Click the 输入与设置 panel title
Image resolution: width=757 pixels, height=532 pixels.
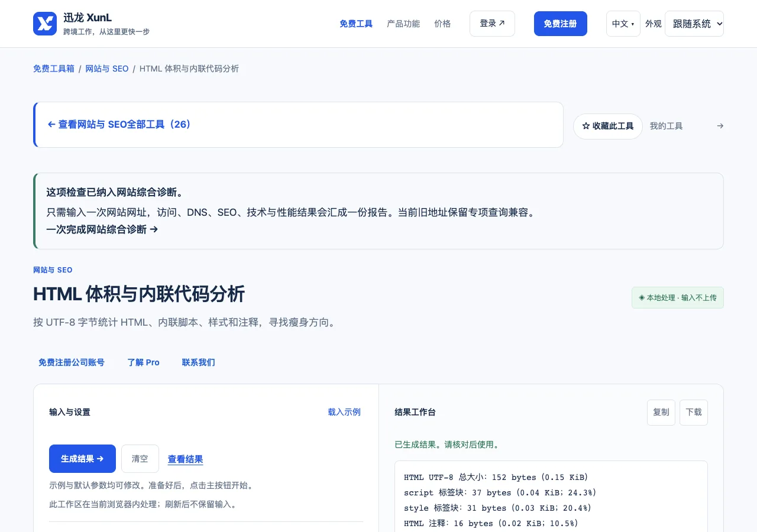70,412
